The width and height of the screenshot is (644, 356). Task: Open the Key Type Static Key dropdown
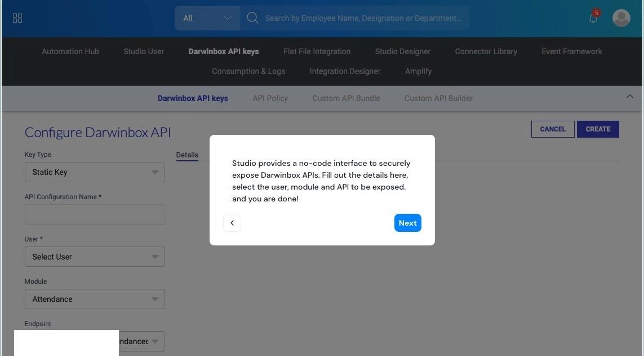pos(95,172)
